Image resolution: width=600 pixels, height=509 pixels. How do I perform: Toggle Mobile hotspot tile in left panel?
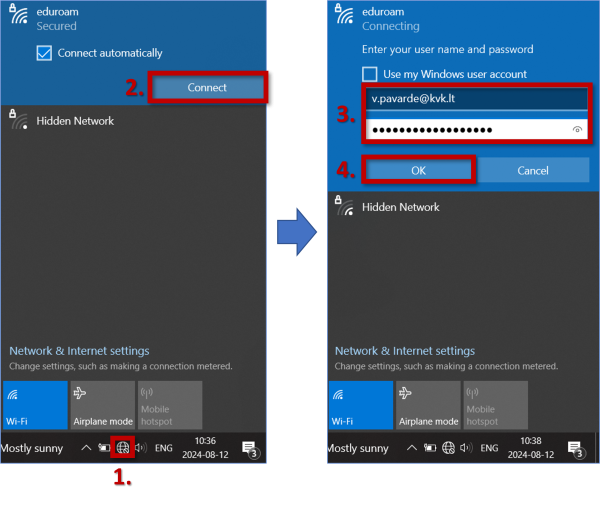point(170,405)
